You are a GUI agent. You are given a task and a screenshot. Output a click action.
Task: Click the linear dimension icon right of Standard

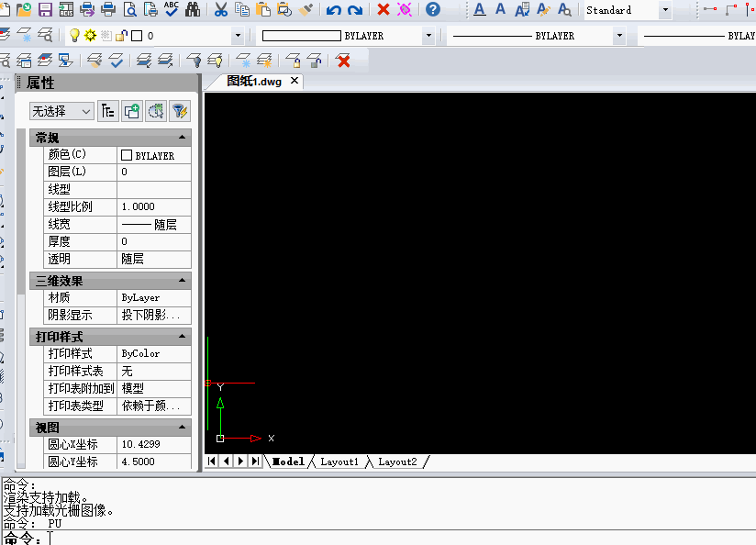pyautogui.click(x=710, y=9)
